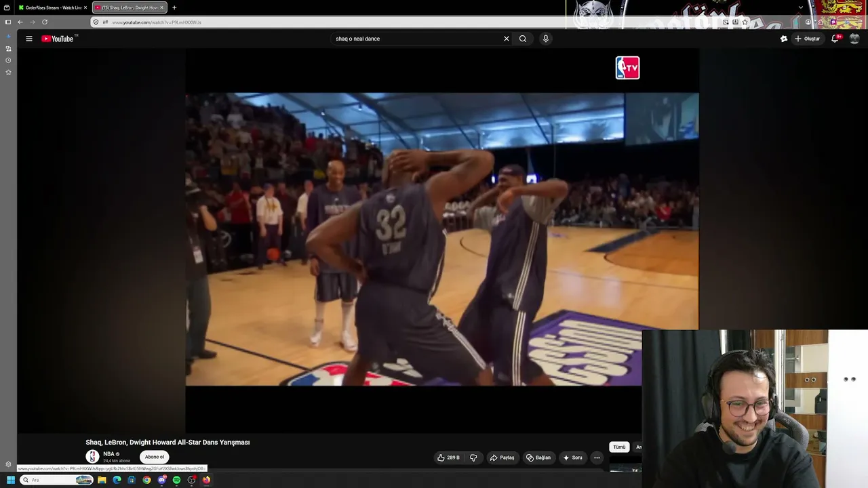The width and height of the screenshot is (868, 488).
Task: Open the history icon in the sidebar
Action: 8,60
